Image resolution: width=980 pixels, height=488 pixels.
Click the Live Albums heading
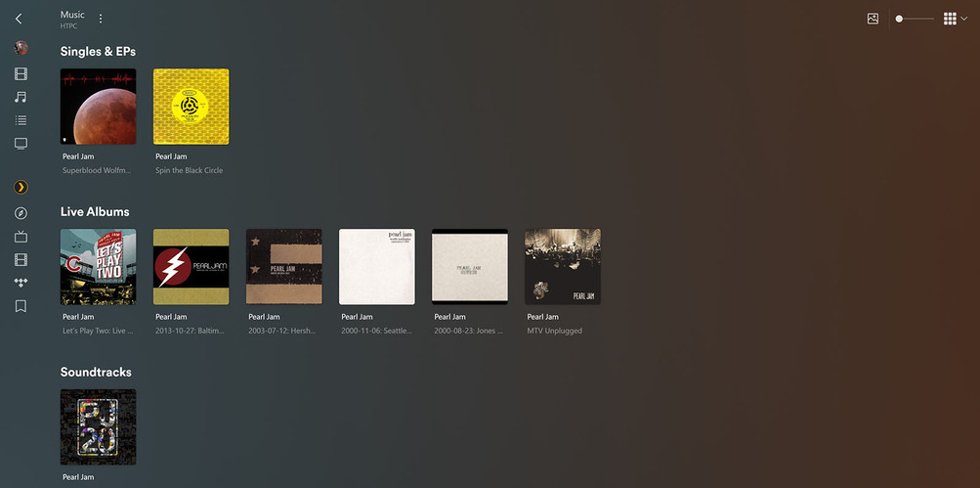pyautogui.click(x=95, y=211)
